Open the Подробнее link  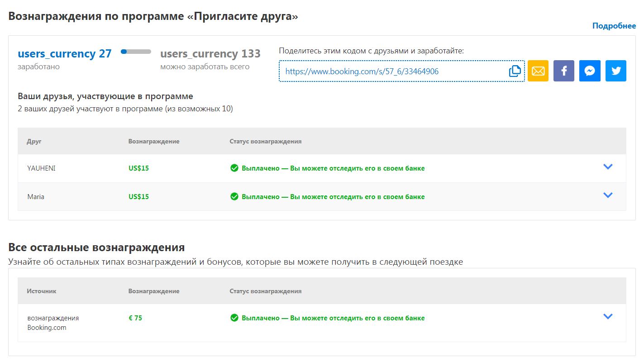614,26
